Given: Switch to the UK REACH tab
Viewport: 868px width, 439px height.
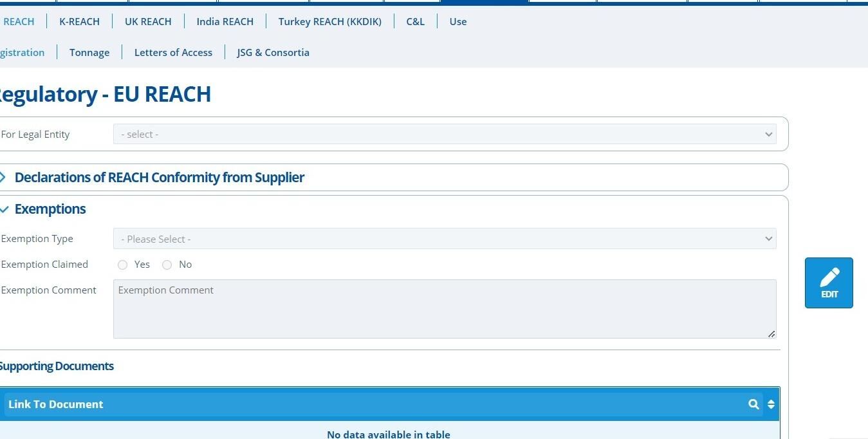Looking at the screenshot, I should pyautogui.click(x=148, y=21).
